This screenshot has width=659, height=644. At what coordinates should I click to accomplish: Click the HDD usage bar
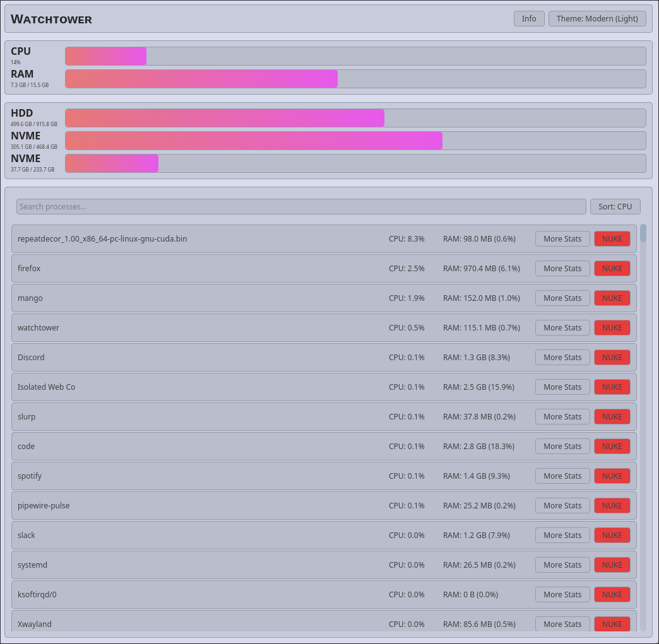click(355, 118)
